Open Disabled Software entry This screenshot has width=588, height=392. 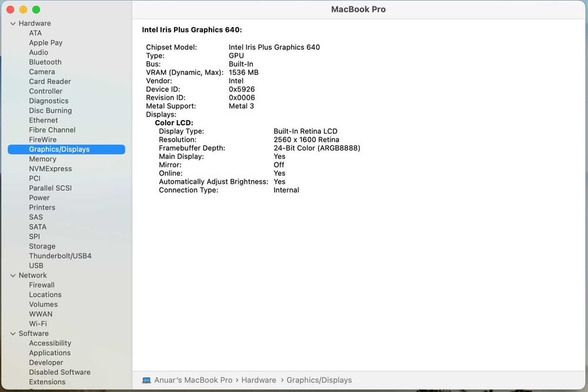point(59,373)
